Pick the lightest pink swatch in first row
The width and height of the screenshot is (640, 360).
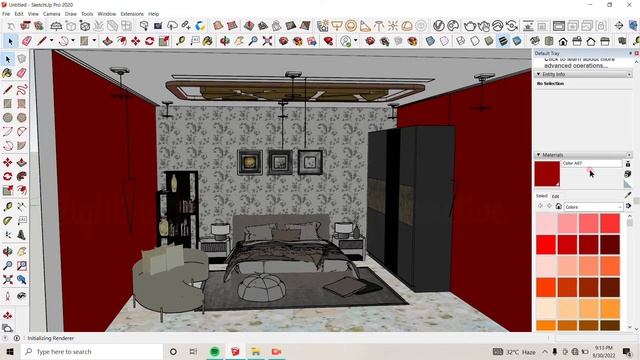tap(546, 223)
